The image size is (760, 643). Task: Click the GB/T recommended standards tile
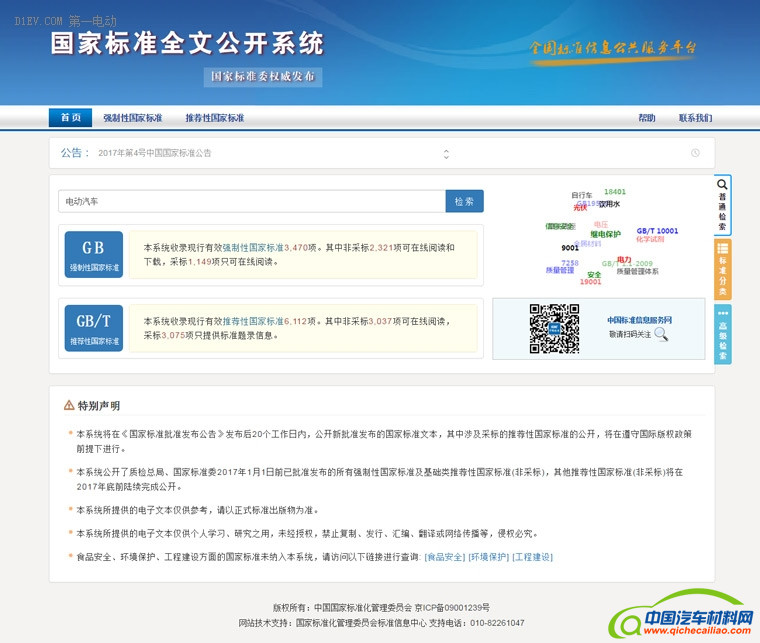(93, 327)
